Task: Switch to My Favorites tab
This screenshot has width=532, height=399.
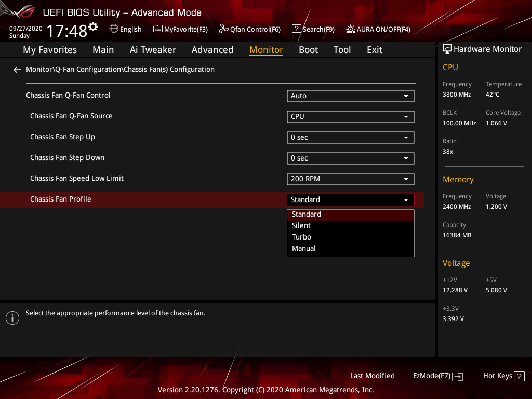Action: click(x=50, y=50)
